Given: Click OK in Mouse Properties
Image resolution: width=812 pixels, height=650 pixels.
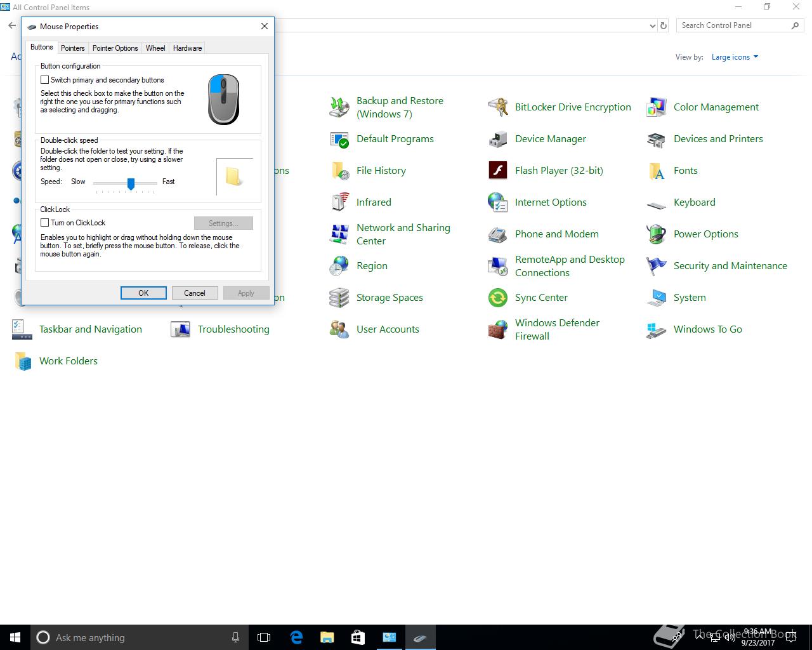Looking at the screenshot, I should pos(143,293).
